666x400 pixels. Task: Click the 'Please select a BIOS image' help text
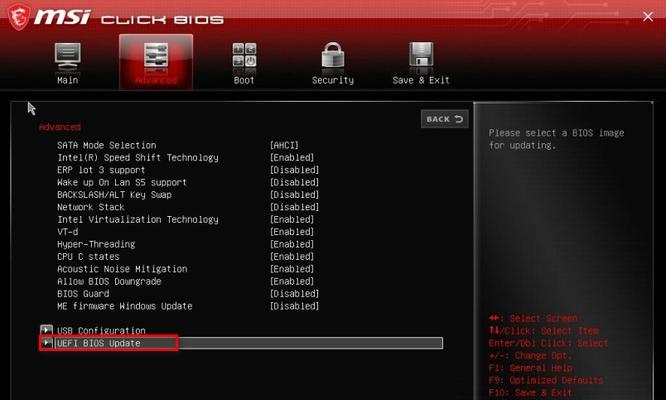point(556,139)
